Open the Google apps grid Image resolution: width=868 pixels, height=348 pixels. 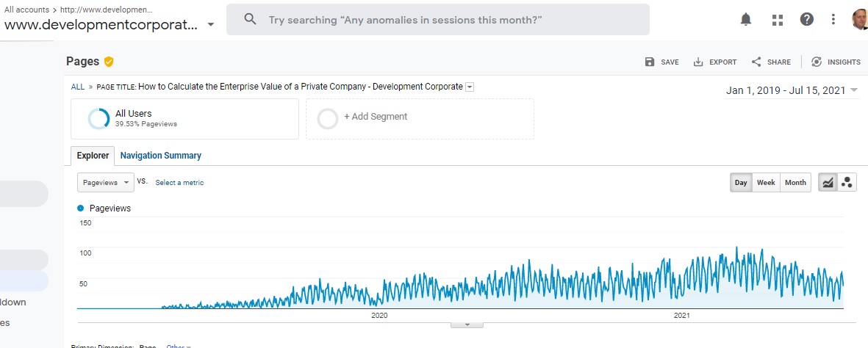coord(777,19)
